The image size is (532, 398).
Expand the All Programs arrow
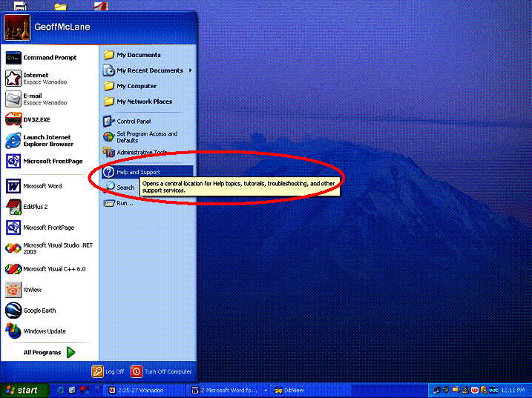tap(71, 353)
